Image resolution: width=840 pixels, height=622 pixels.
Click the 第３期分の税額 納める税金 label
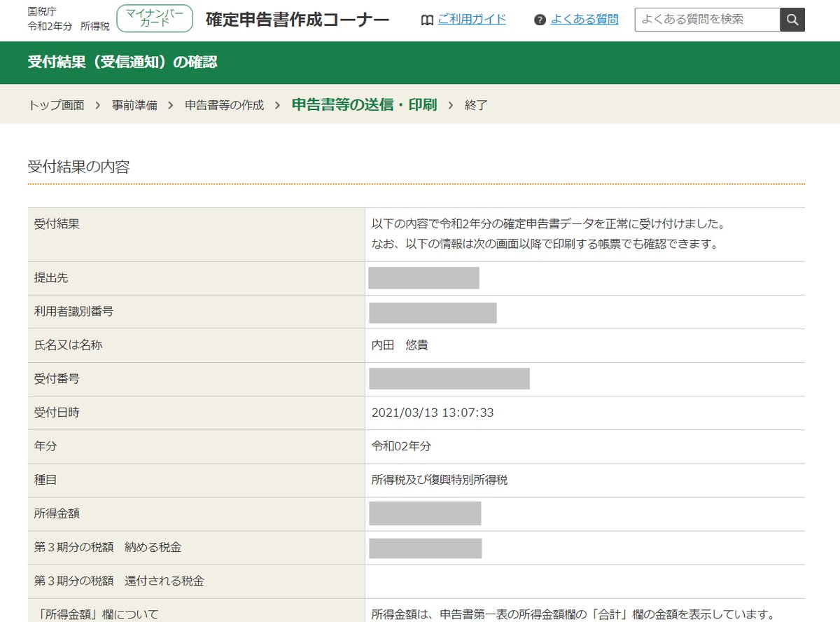click(108, 547)
